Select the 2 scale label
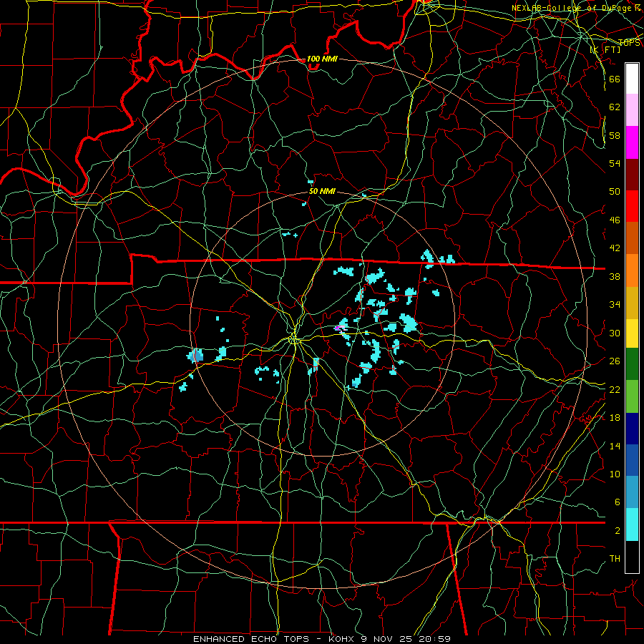Viewport: 644px width, 644px height. (617, 531)
